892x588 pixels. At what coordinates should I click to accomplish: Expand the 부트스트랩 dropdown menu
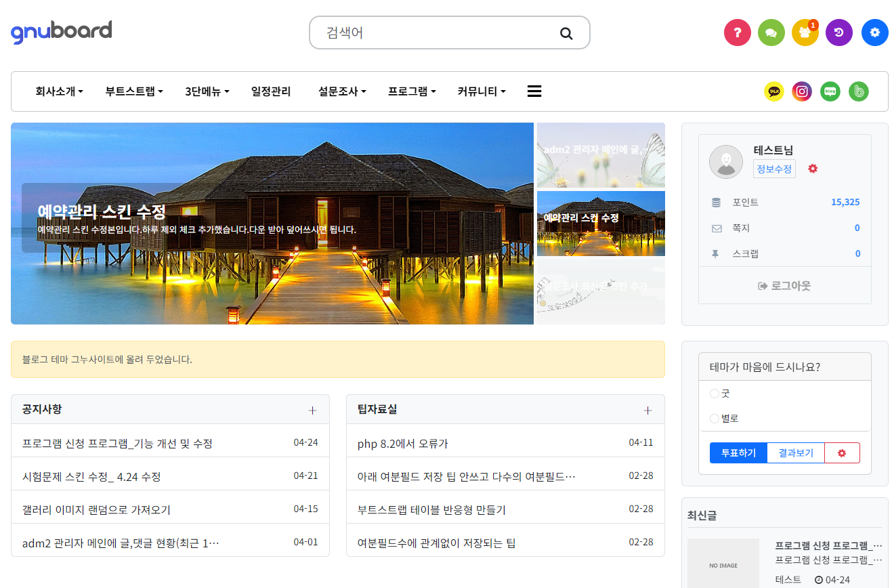(133, 91)
